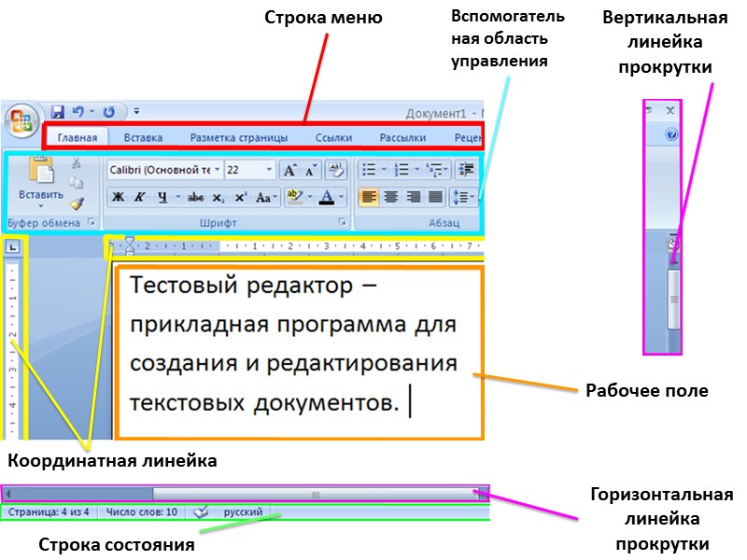Align text left
The height and width of the screenshot is (560, 747).
pos(369,197)
